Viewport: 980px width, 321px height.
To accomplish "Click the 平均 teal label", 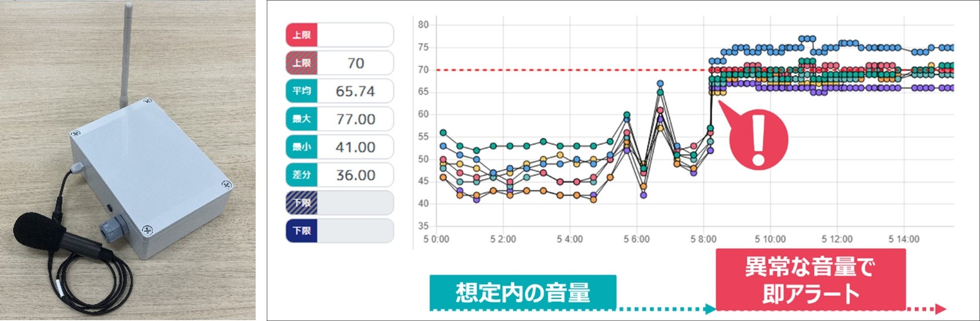I will click(302, 91).
